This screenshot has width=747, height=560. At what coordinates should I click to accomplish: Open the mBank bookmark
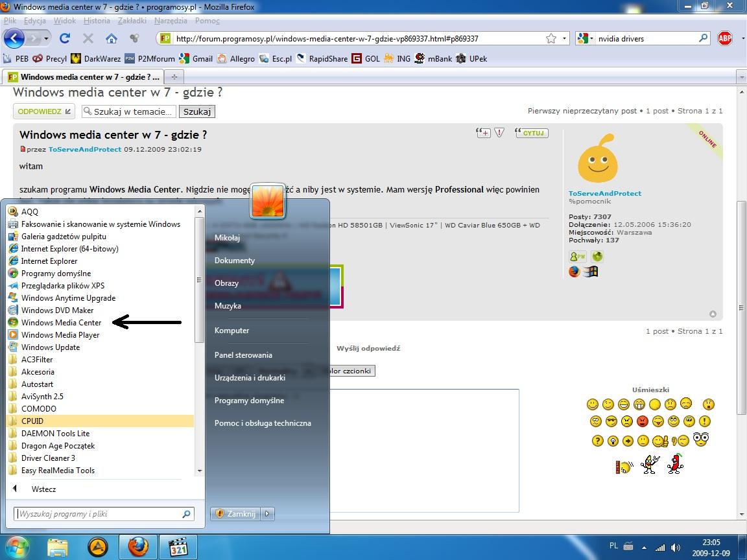pyautogui.click(x=433, y=58)
